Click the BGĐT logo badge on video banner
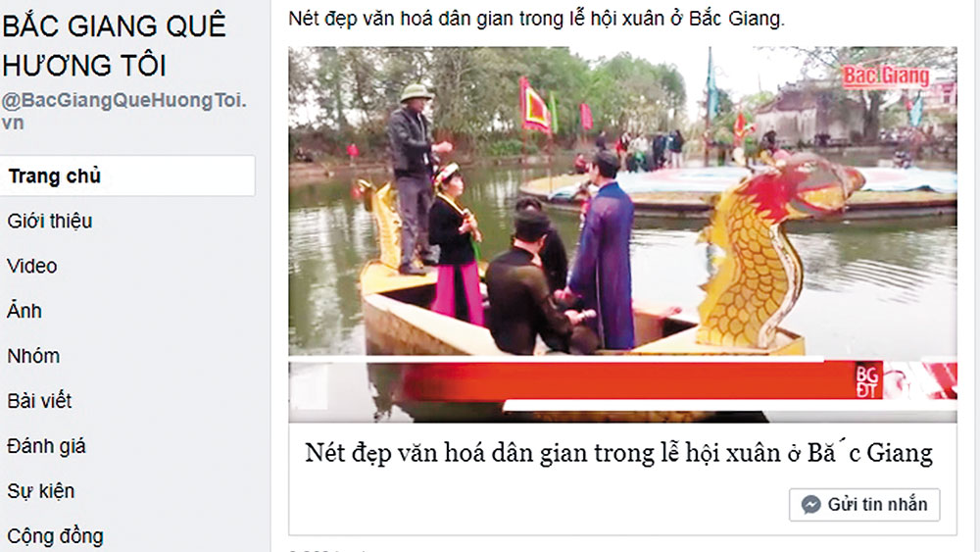This screenshot has width=980, height=552. (867, 381)
